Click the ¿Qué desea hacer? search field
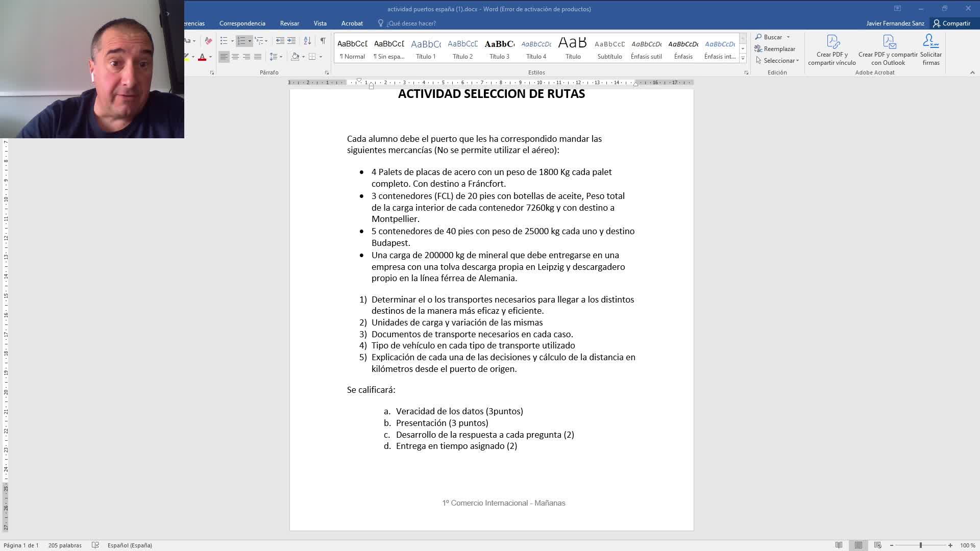Viewport: 980px width, 551px height. coord(411,23)
